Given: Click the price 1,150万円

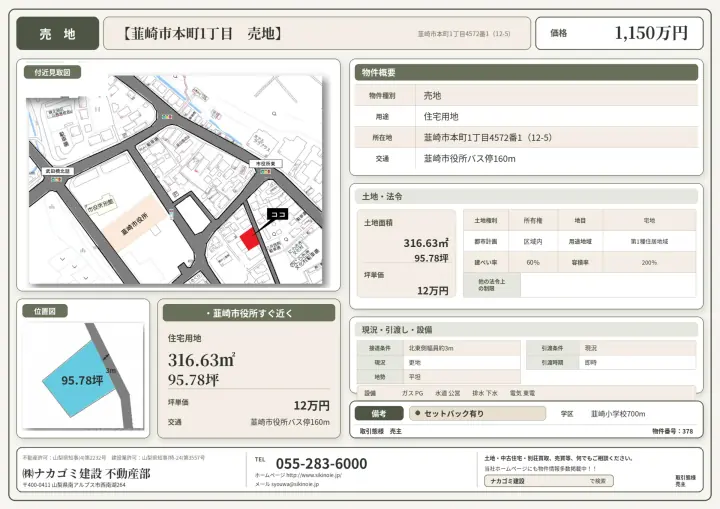Looking at the screenshot, I should [651, 33].
